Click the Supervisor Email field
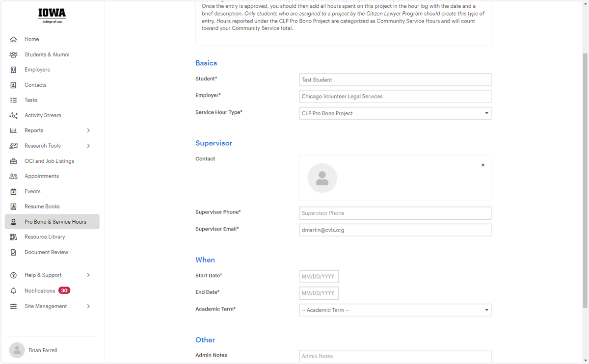This screenshot has width=589, height=364. (x=395, y=230)
